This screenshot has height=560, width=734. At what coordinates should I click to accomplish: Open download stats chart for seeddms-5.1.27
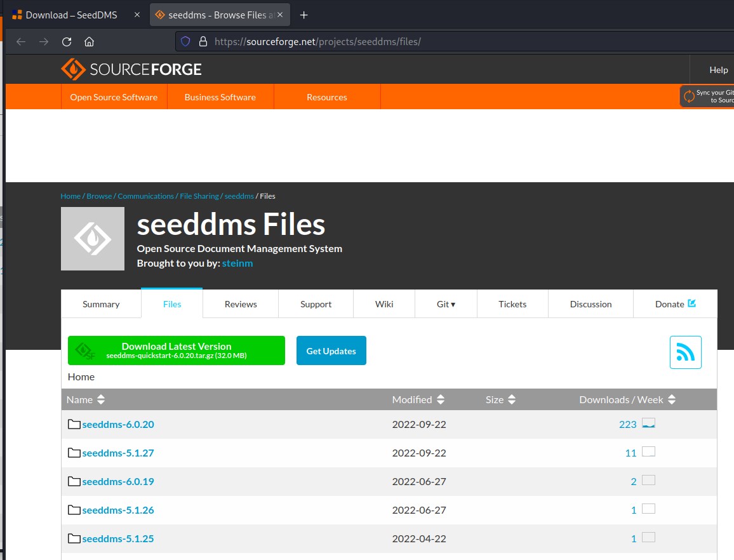click(x=648, y=452)
